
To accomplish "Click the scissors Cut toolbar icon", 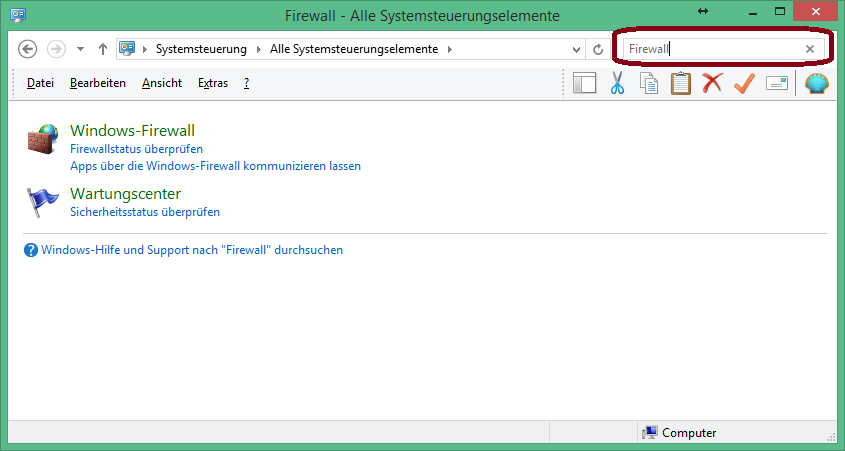I will (617, 84).
